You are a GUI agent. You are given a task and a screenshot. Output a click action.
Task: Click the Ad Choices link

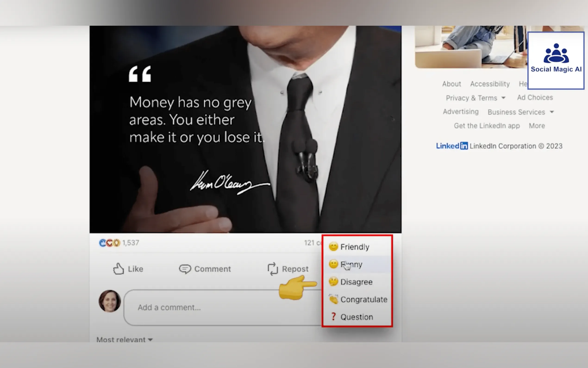[535, 98]
